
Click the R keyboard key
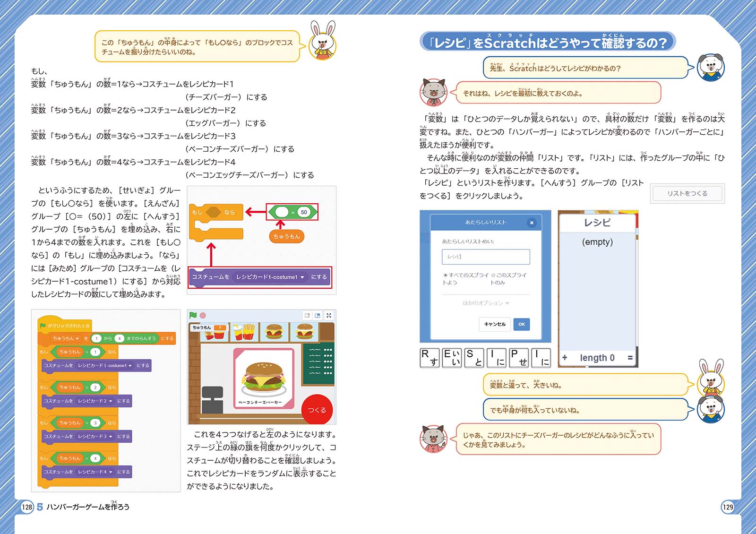coord(430,358)
